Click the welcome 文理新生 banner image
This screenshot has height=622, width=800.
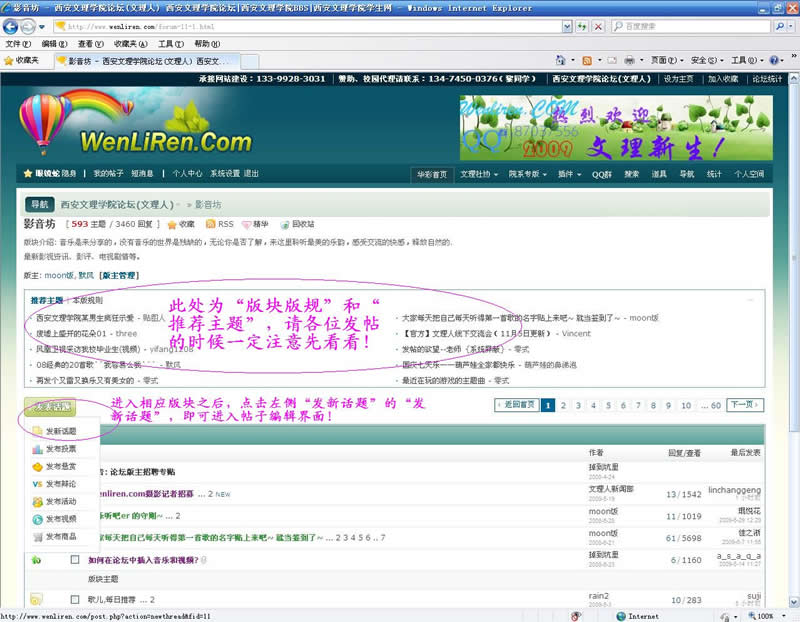616,128
